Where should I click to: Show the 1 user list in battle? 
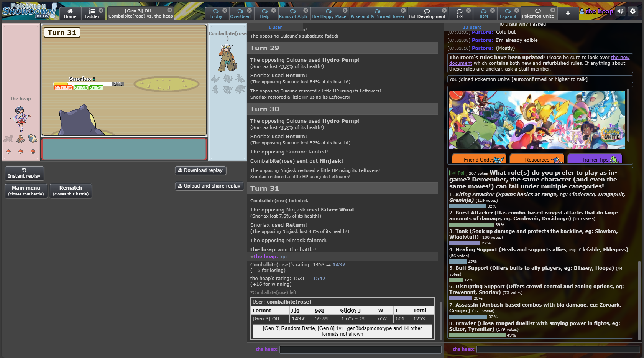[275, 27]
